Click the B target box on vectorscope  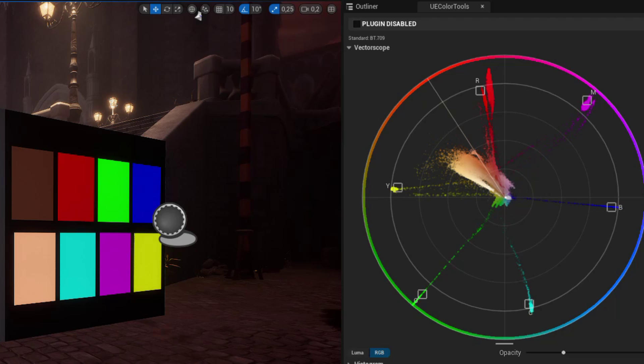(x=611, y=207)
